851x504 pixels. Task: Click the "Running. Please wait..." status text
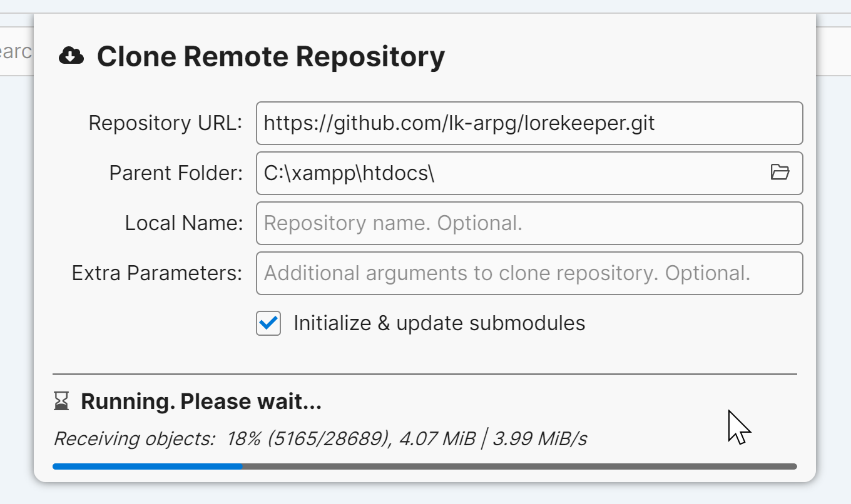pyautogui.click(x=201, y=401)
